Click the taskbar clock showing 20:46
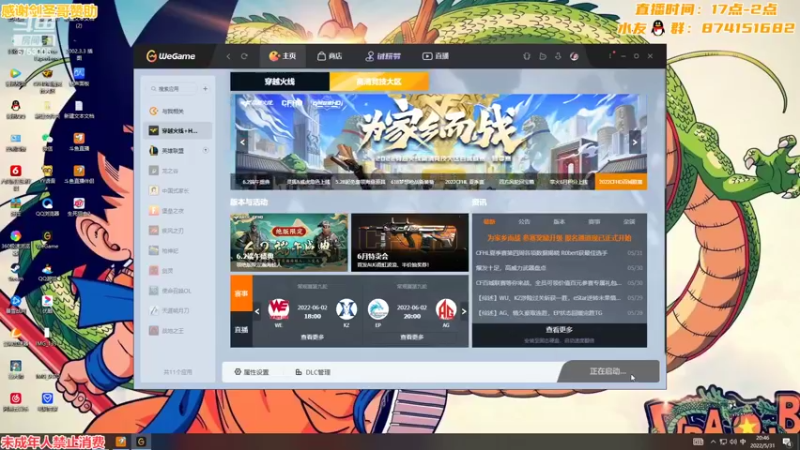This screenshot has width=800, height=450. pos(763,442)
